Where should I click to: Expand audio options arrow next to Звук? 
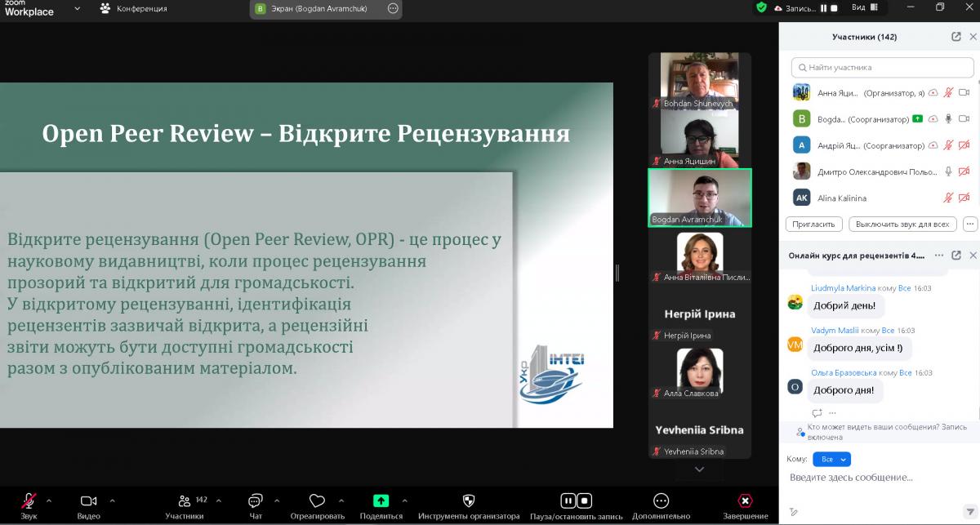[x=48, y=501]
